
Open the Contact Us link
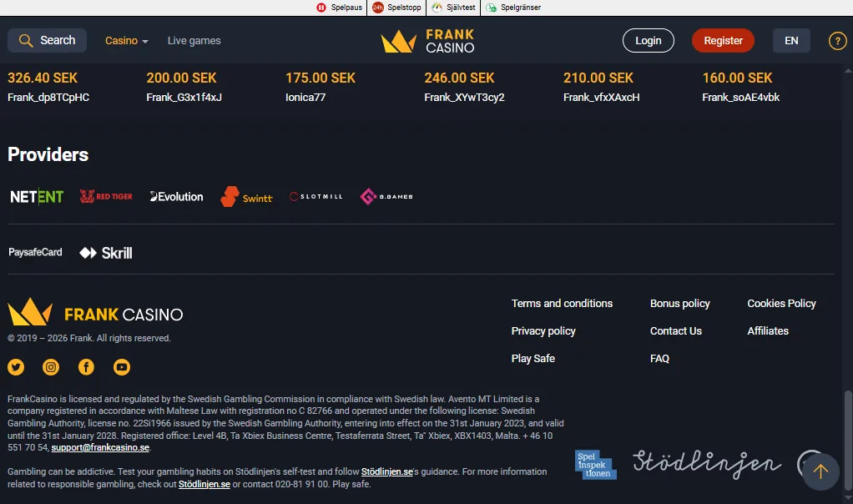click(x=676, y=331)
